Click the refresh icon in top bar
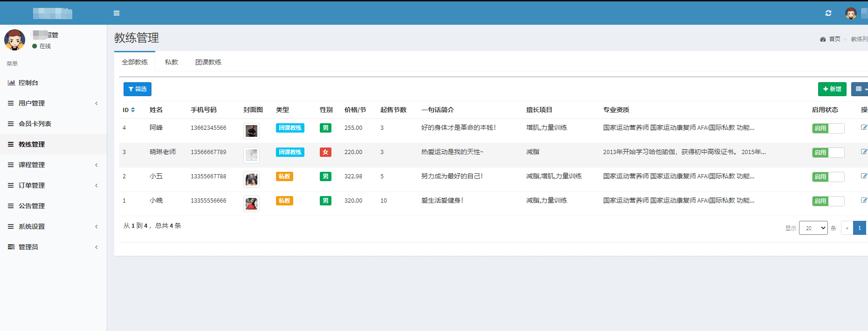 [x=828, y=13]
